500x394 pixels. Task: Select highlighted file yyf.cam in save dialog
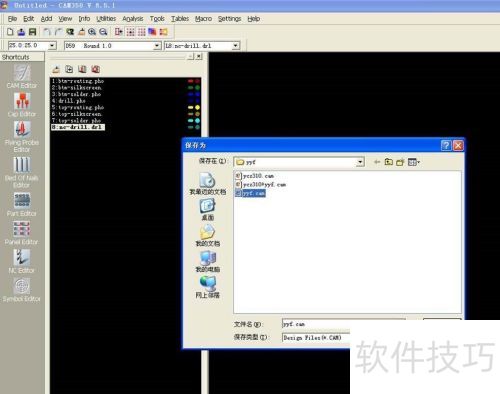250,193
